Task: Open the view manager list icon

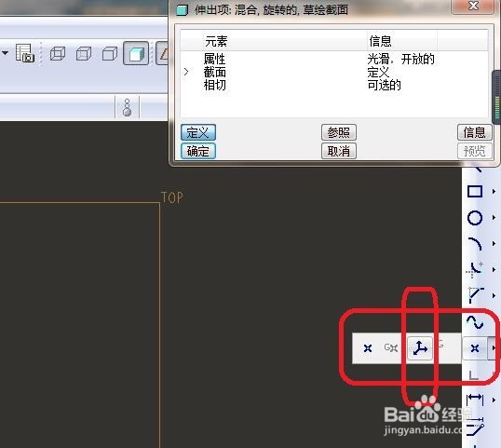Action: pyautogui.click(x=25, y=53)
